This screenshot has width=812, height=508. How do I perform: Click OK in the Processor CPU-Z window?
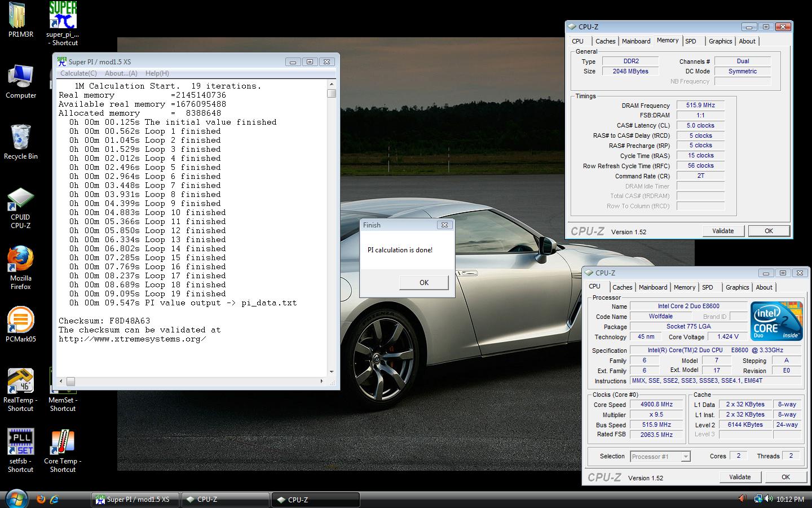tap(785, 477)
